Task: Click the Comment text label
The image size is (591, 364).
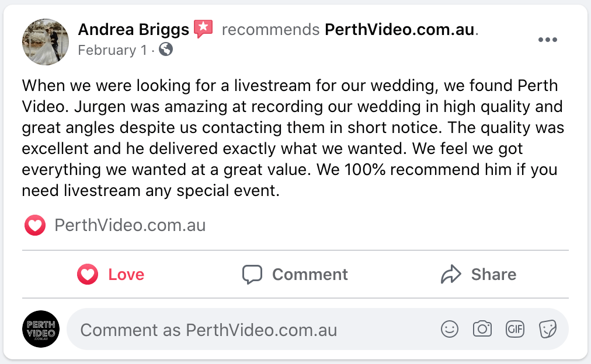Action: [310, 274]
